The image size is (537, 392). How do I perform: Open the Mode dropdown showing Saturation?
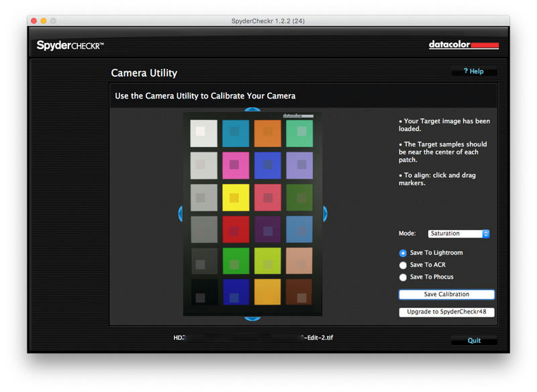click(x=458, y=234)
